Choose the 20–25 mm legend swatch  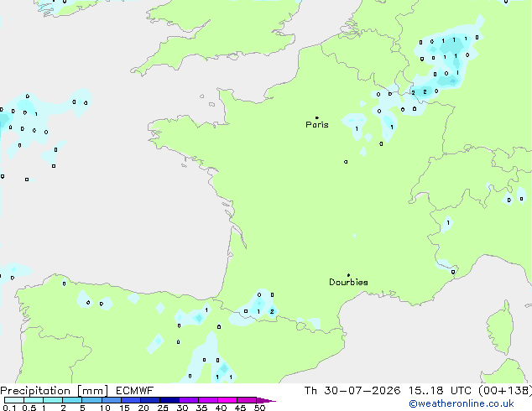coord(150,400)
